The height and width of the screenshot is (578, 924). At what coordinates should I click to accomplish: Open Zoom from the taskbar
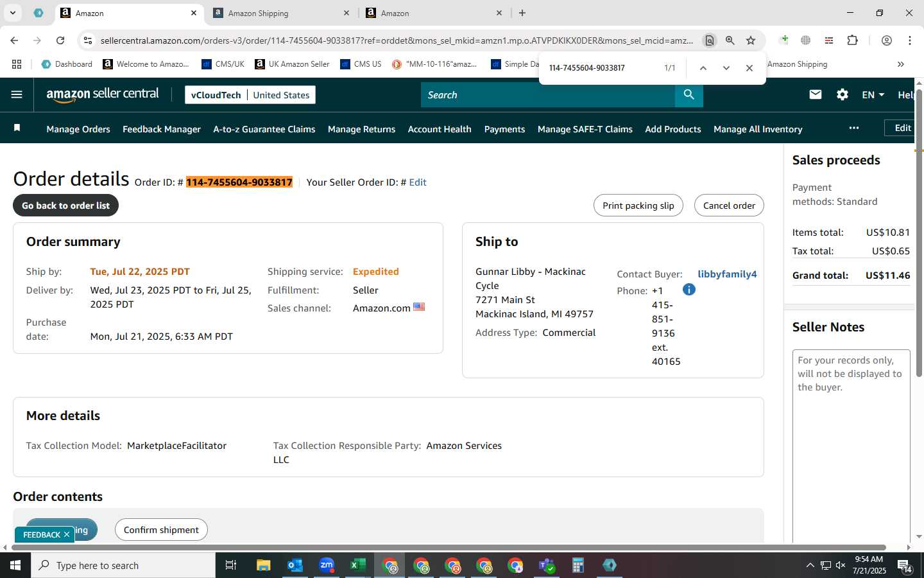tap(327, 565)
